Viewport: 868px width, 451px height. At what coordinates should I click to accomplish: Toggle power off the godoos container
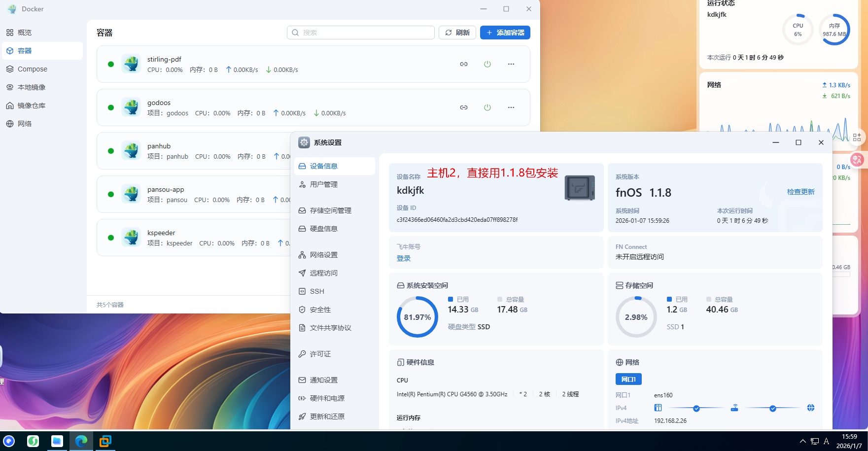tap(487, 107)
